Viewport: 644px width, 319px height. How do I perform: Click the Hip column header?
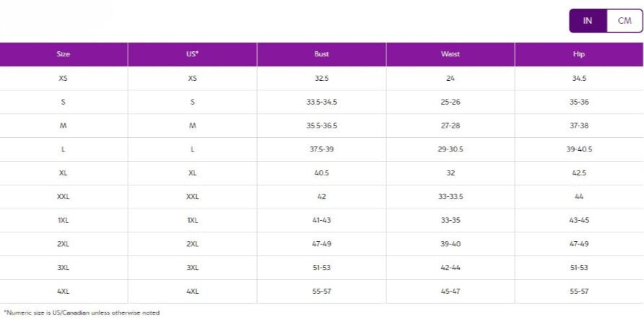point(579,55)
